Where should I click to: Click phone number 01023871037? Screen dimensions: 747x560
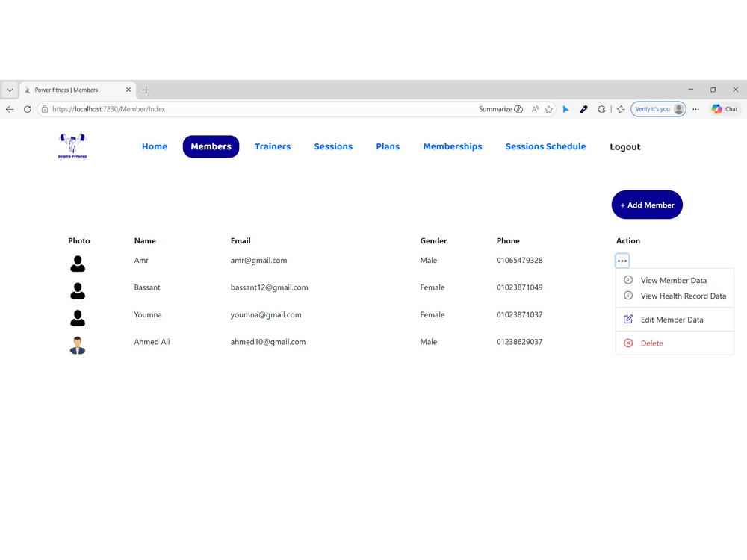[x=519, y=315]
